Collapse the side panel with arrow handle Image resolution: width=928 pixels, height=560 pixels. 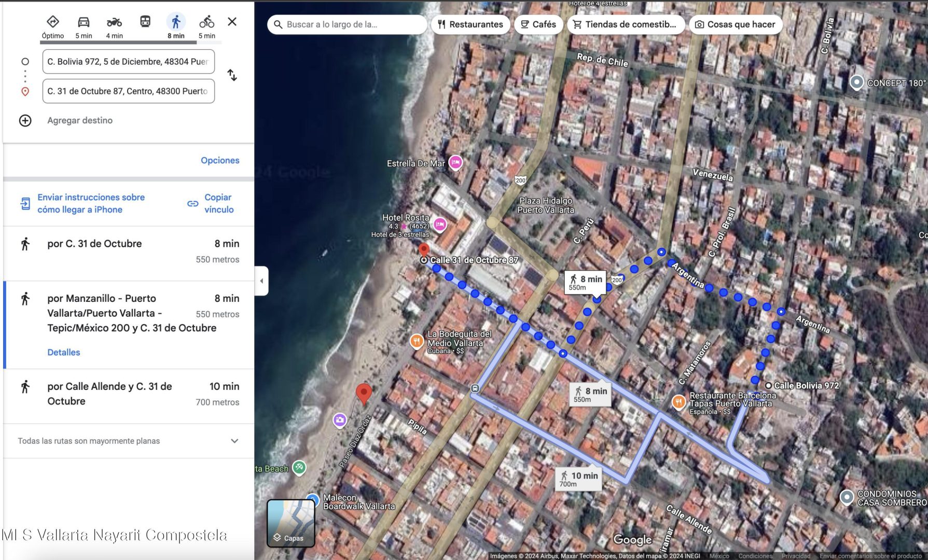click(261, 281)
